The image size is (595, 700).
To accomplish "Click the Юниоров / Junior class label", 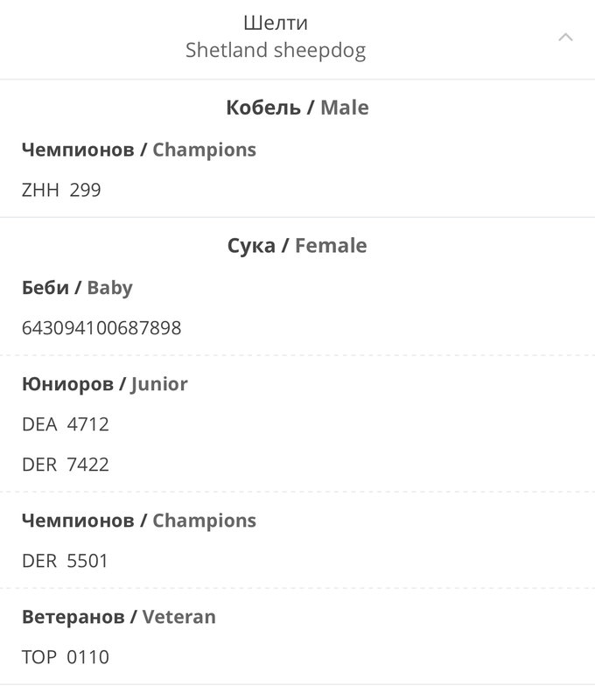I will (x=105, y=384).
